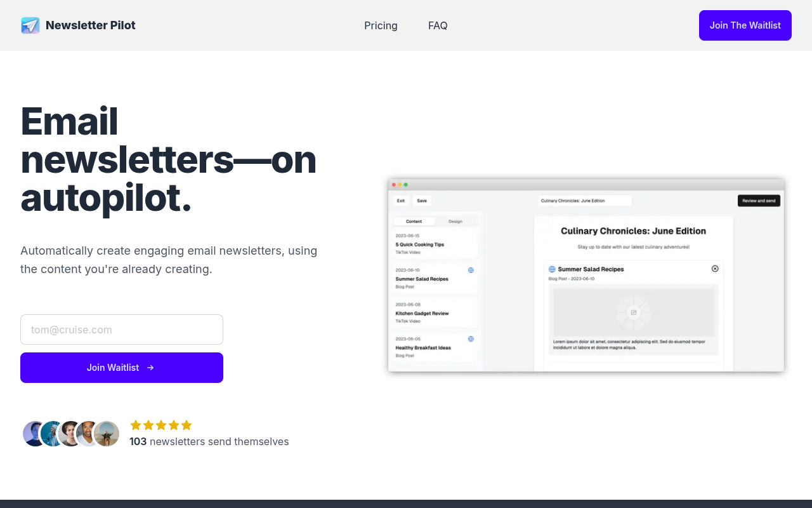This screenshot has height=508, width=812.
Task: Click the email address input field
Action: (121, 330)
